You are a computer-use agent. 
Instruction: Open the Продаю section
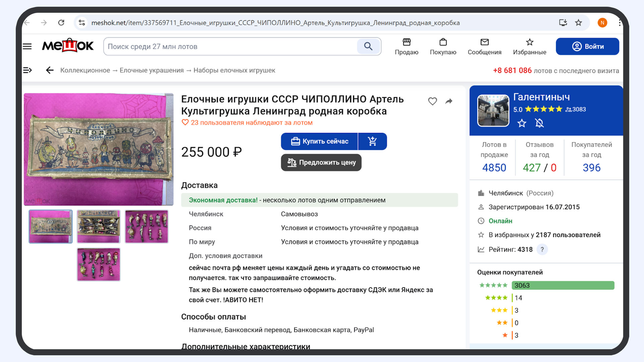pos(407,46)
